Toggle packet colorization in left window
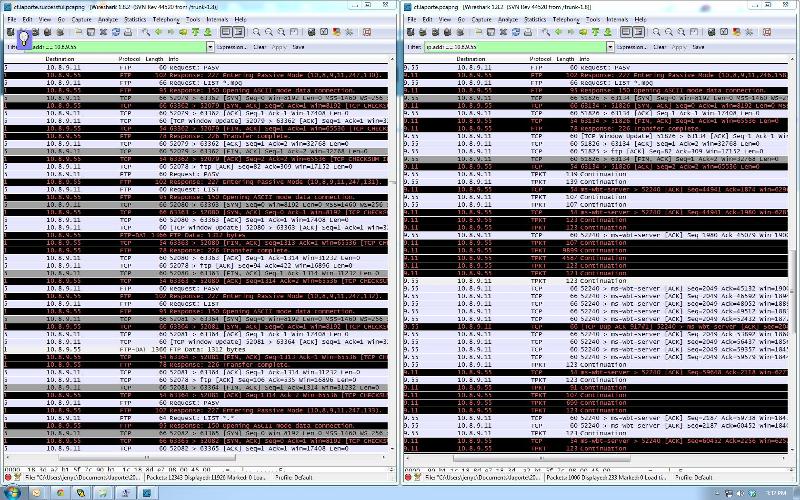 [x=226, y=32]
